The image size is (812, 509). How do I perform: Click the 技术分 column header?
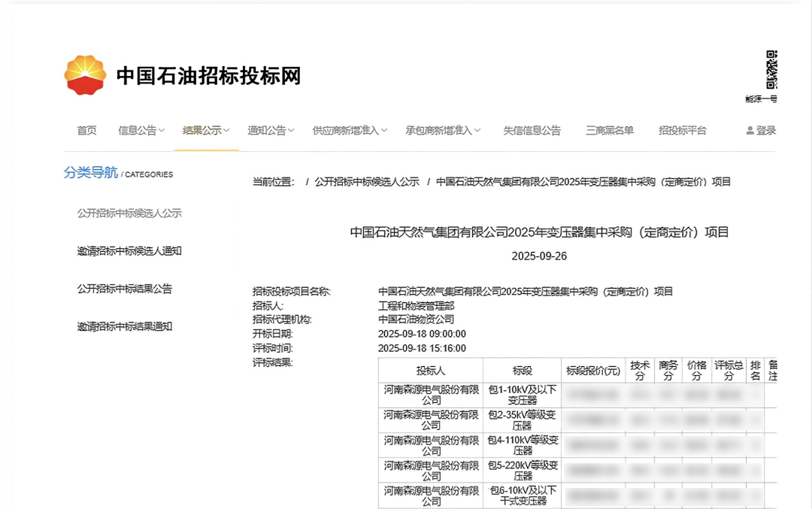(x=640, y=371)
